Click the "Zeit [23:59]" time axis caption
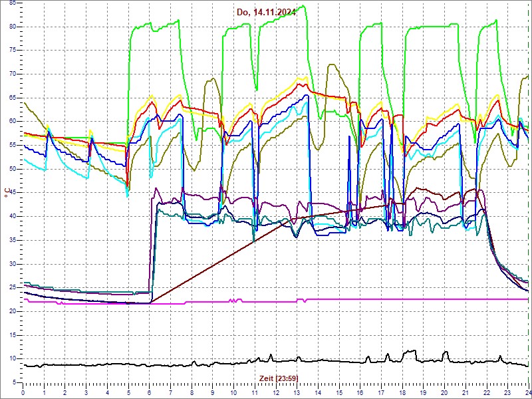Image resolution: width=532 pixels, height=399 pixels. coord(279,378)
